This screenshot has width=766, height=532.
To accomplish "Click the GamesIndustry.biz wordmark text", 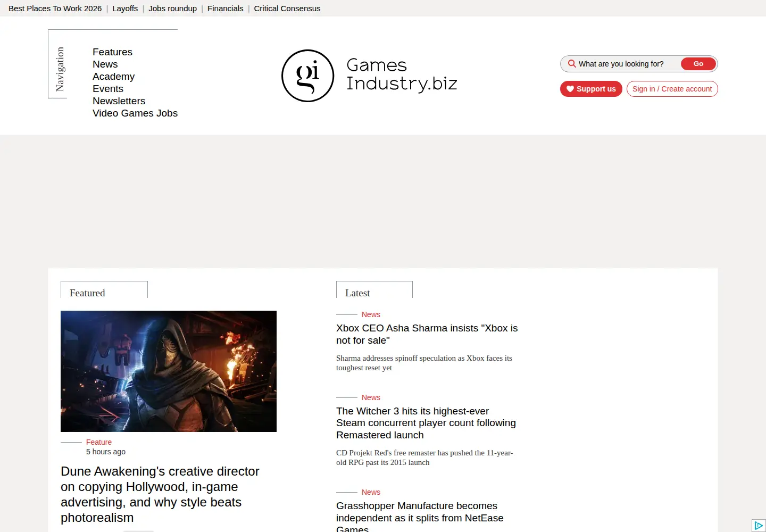I will (x=402, y=74).
